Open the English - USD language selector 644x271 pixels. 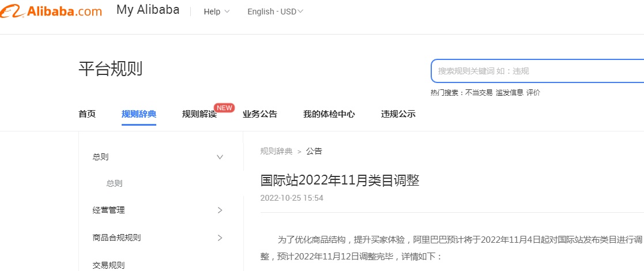tap(275, 12)
